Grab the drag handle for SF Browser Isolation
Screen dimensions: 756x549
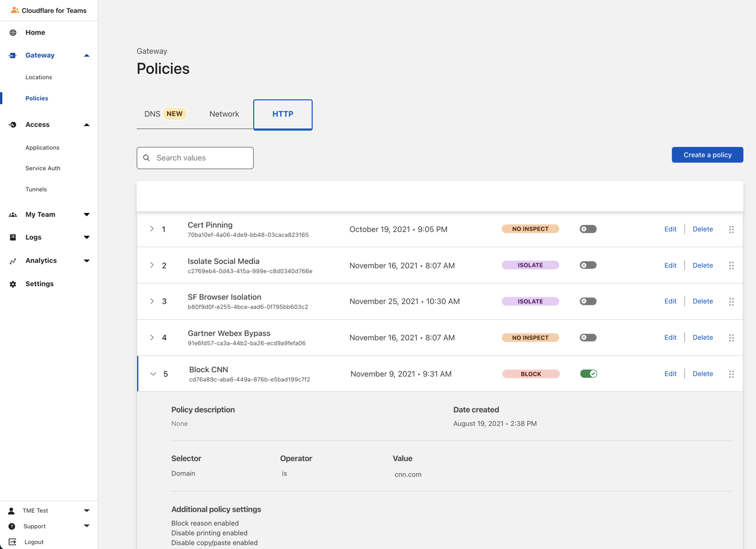coord(732,301)
